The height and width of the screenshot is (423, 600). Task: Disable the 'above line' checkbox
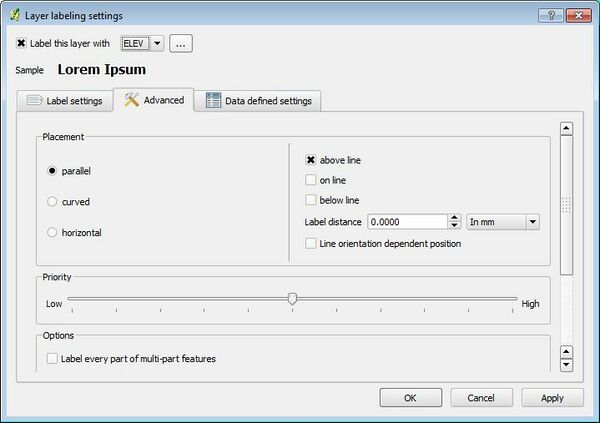pos(311,160)
